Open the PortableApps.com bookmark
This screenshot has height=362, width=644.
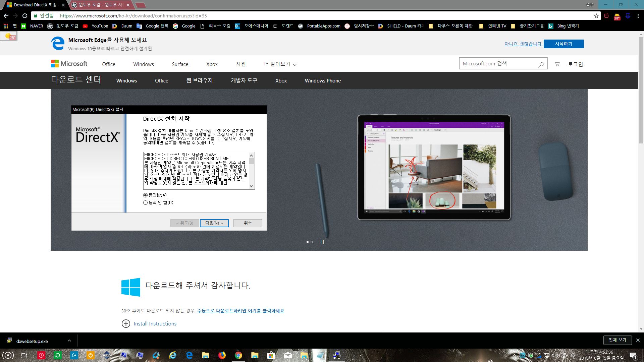319,26
